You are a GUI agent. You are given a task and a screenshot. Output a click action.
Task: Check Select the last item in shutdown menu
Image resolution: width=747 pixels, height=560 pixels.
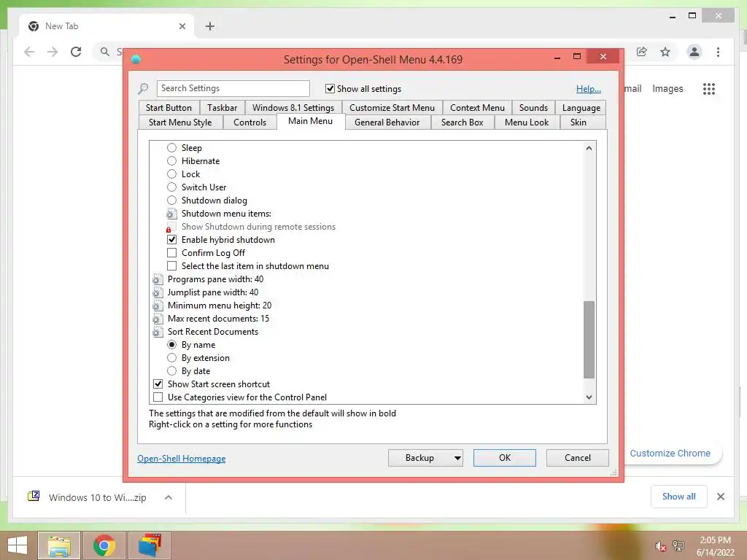pos(171,266)
